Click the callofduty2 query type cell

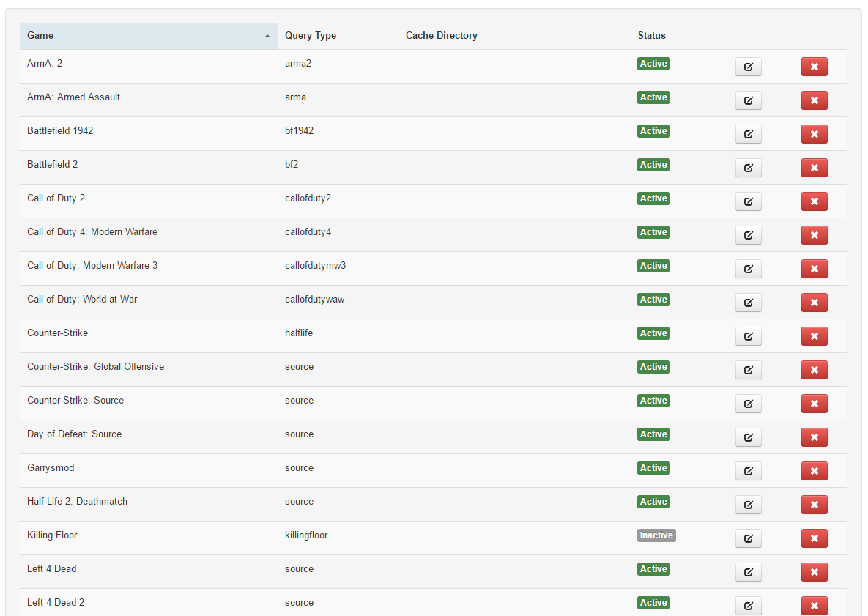point(308,198)
